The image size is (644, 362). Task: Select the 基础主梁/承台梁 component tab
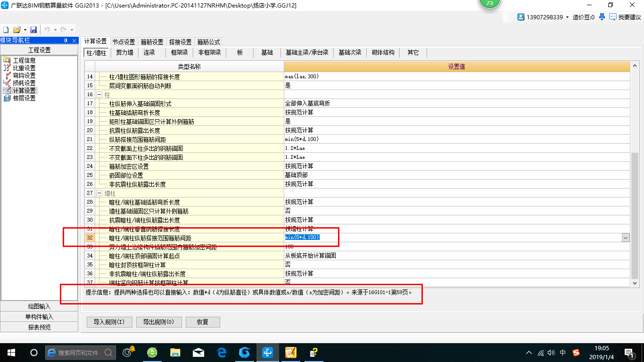pyautogui.click(x=307, y=52)
